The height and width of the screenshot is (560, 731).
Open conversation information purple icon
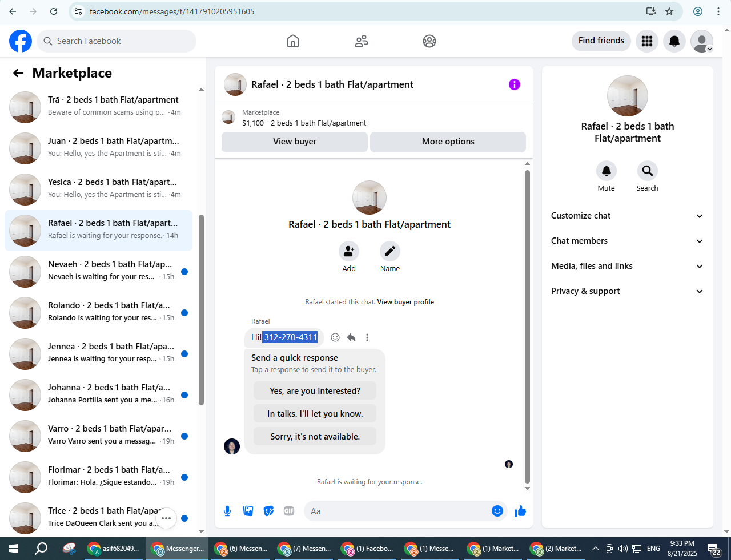(x=515, y=84)
